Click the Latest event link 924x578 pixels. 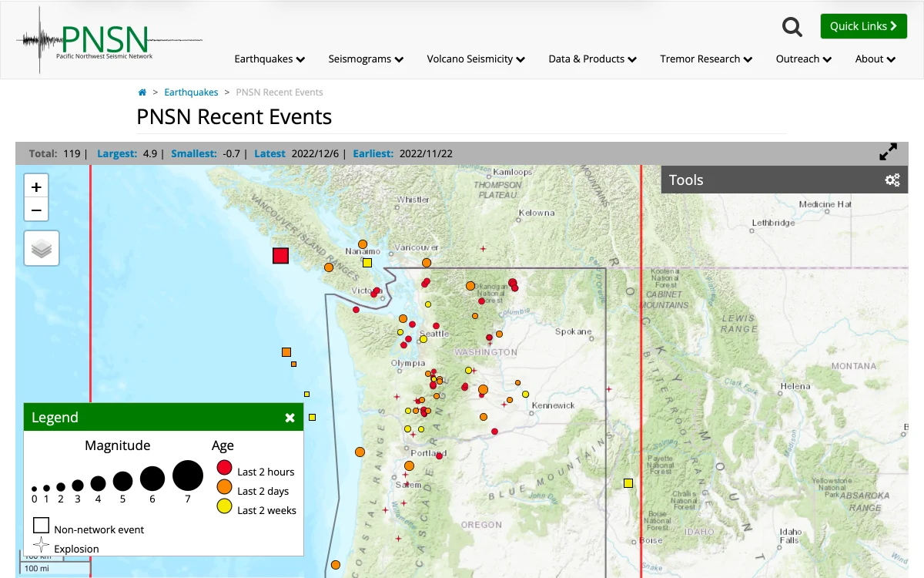pos(269,153)
